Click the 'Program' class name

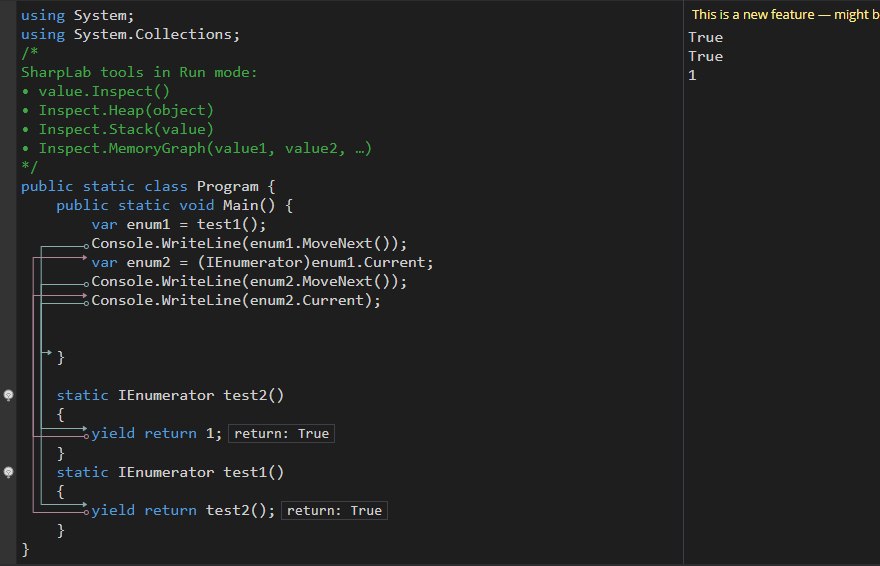(228, 187)
